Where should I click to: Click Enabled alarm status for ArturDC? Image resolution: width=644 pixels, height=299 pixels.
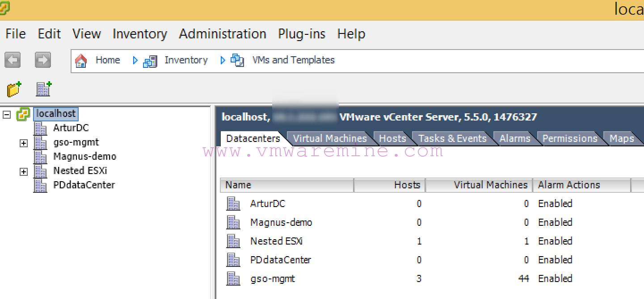[x=555, y=204]
